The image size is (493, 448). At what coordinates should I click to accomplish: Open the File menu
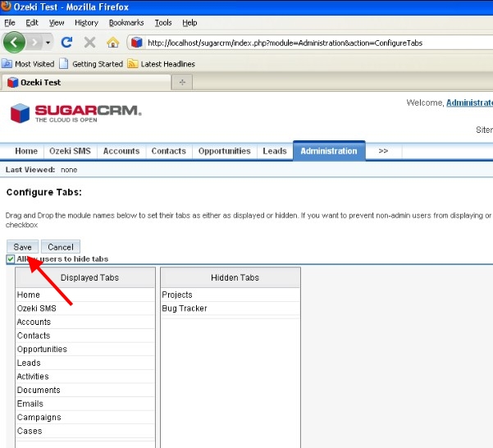point(10,23)
